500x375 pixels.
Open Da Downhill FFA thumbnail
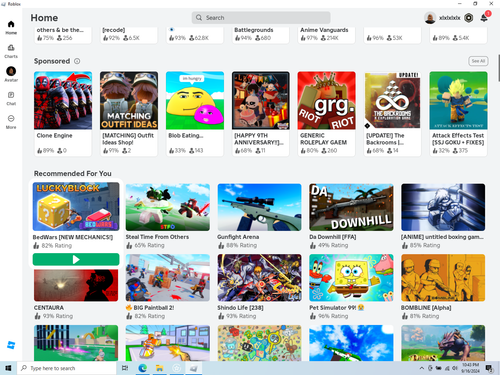(x=351, y=207)
